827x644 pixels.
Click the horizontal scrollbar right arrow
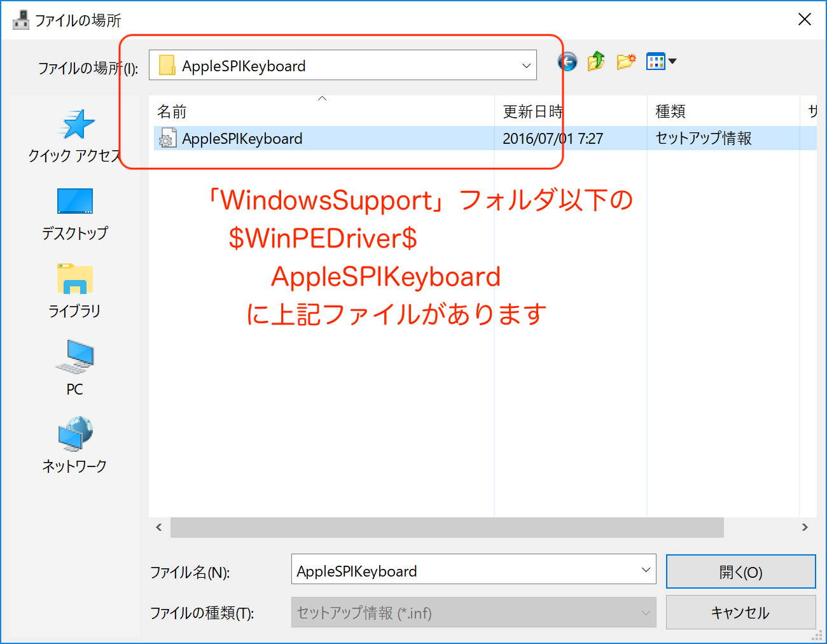tap(805, 527)
